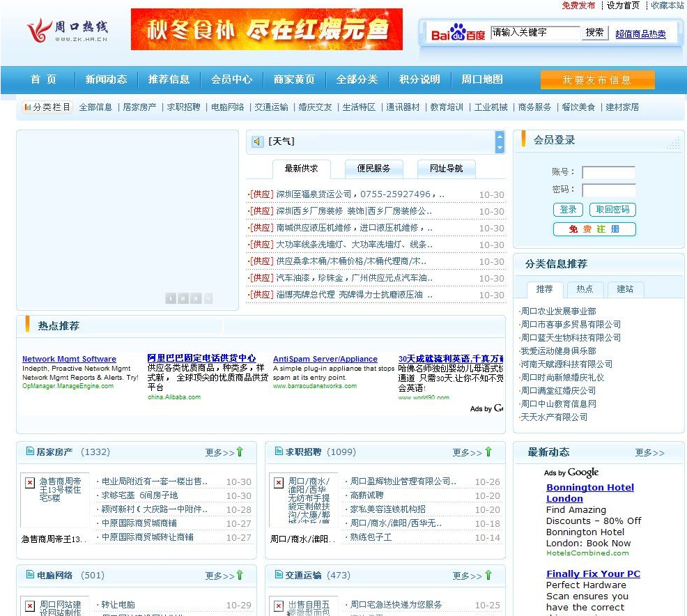Open the 超值商品热卖 link

point(640,33)
